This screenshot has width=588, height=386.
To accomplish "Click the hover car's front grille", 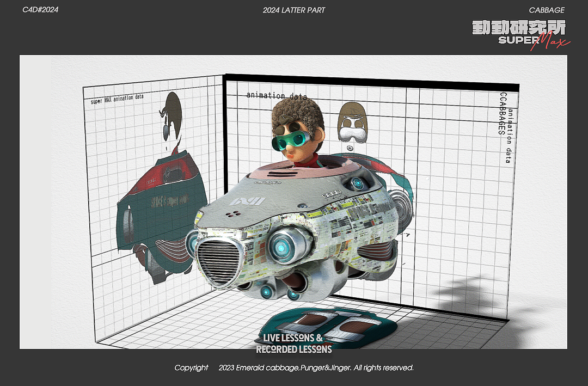I will [x=219, y=261].
